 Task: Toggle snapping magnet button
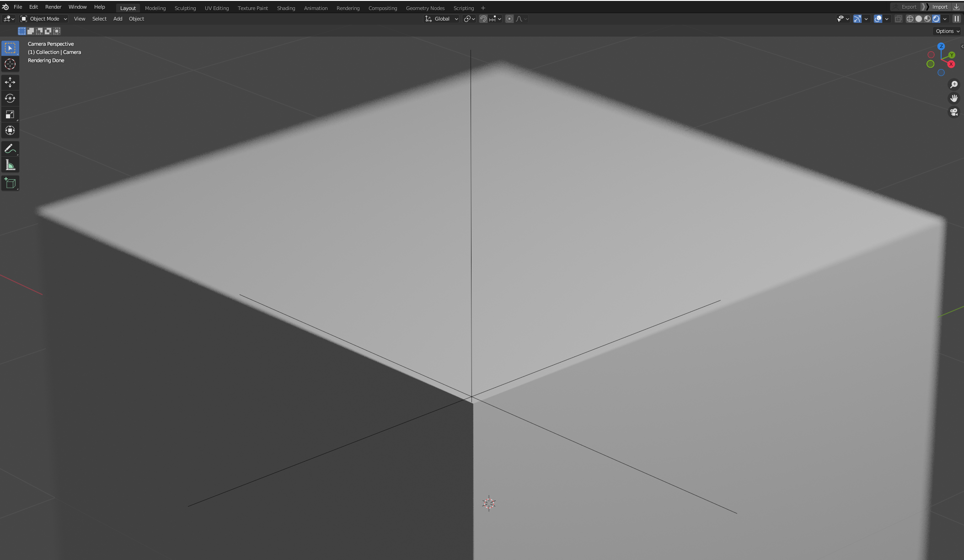483,19
